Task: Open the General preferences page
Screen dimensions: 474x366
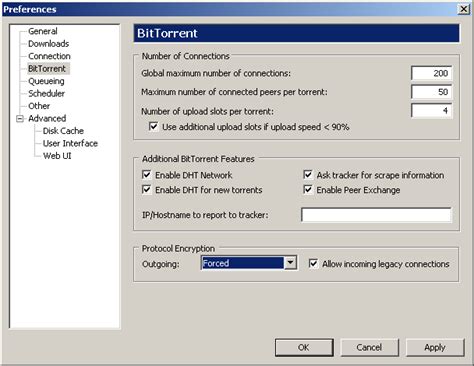Action: click(43, 31)
